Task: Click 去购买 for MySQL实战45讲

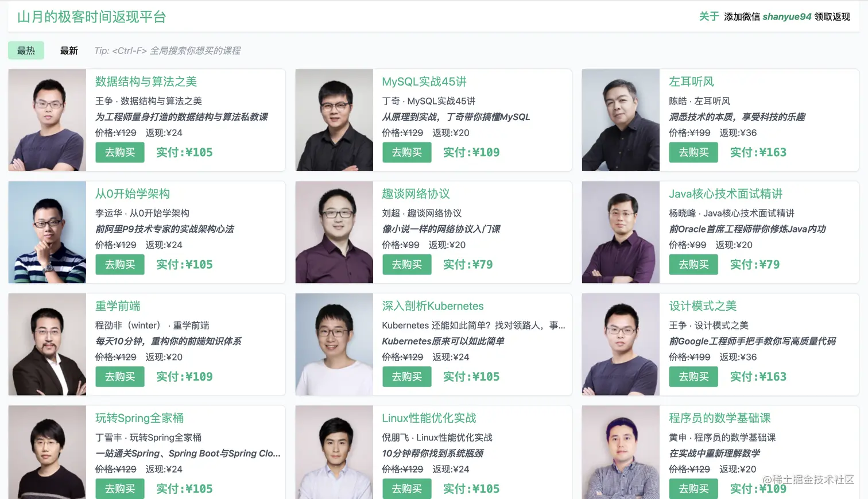Action: tap(407, 152)
